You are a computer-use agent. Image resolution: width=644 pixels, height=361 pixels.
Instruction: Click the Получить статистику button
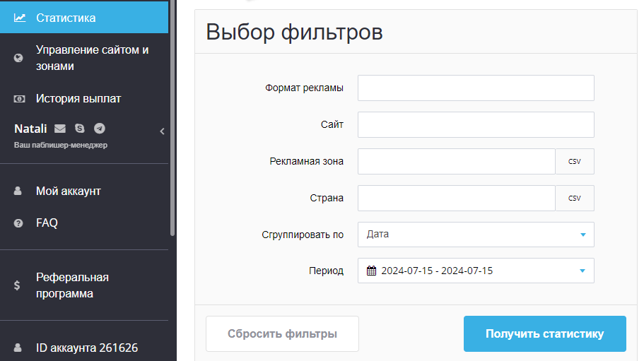(x=544, y=333)
